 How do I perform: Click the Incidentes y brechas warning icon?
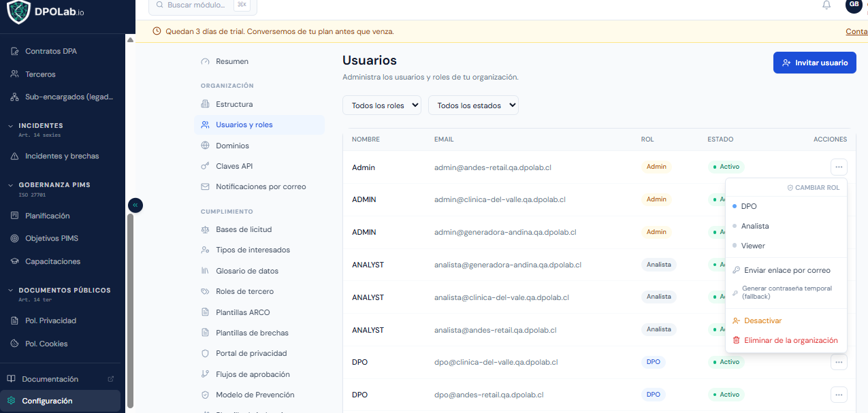(15, 156)
